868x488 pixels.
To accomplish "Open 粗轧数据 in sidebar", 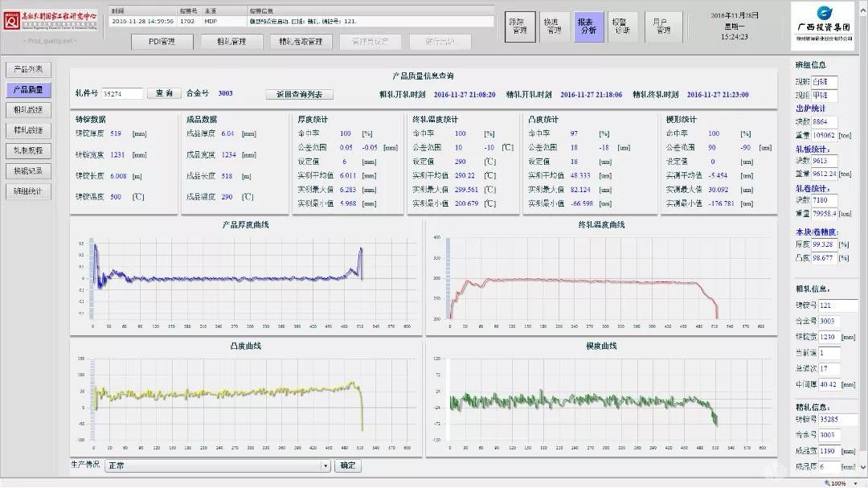I will (x=29, y=109).
